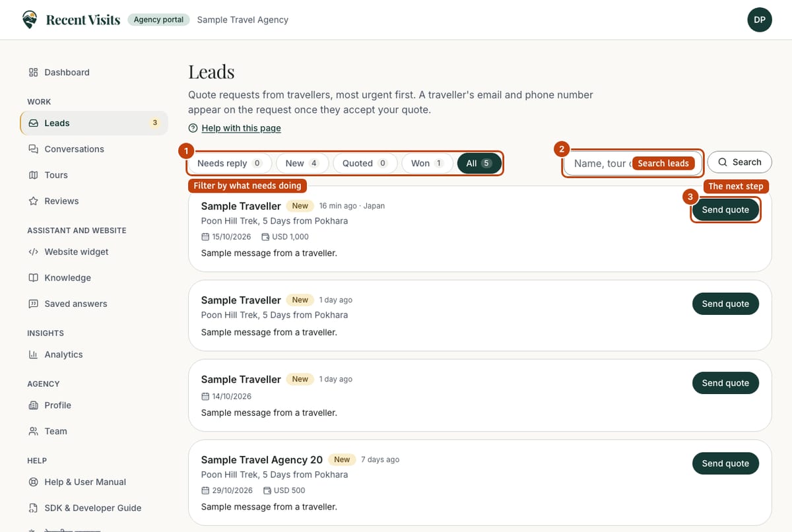Open the Reviews section
This screenshot has width=792, height=532.
tap(94, 201)
